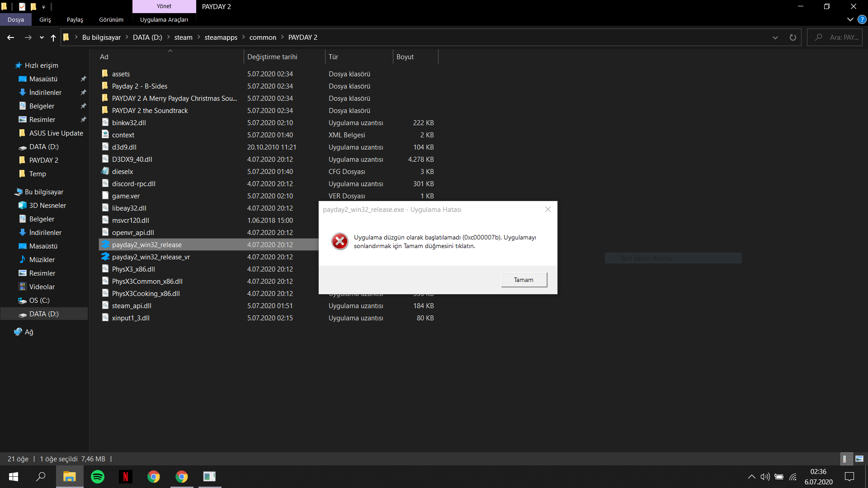Open Hızlı erişim in navigation pane
The width and height of the screenshot is (868, 488).
click(41, 66)
